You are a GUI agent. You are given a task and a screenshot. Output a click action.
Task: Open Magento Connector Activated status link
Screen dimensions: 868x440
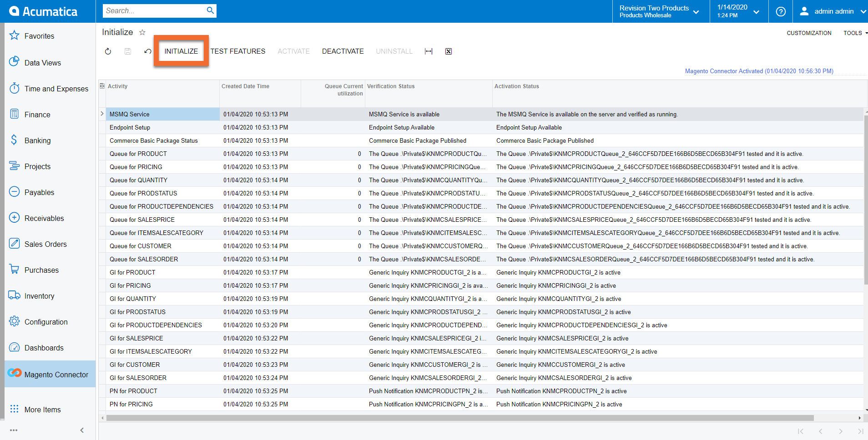point(759,71)
